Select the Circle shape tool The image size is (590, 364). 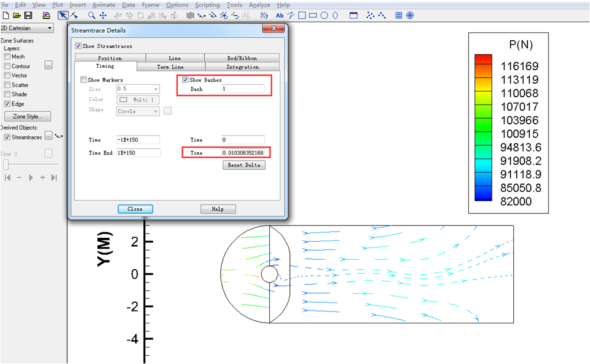coord(324,15)
